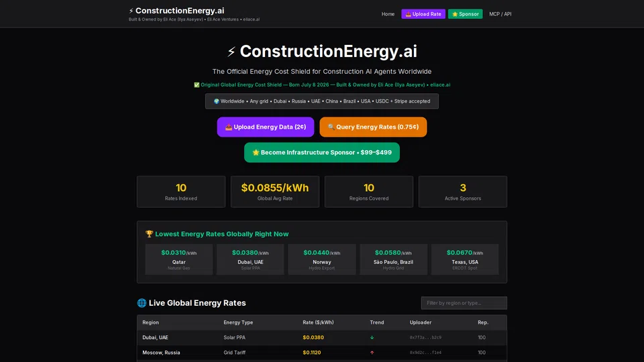Image resolution: width=644 pixels, height=362 pixels.
Task: Click the Uploader column header
Action: tap(421, 322)
